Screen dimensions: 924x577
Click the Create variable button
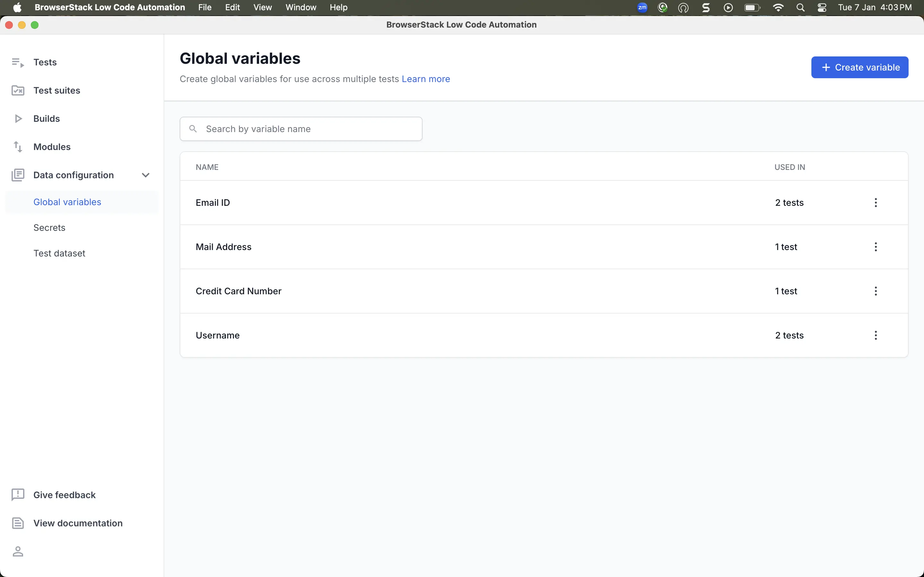pyautogui.click(x=860, y=68)
